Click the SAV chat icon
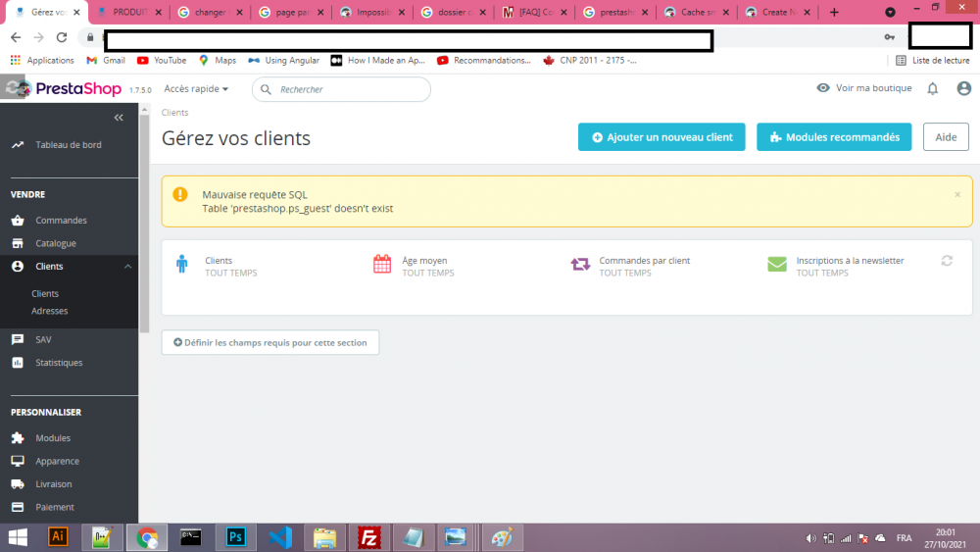The height and width of the screenshot is (552, 980). click(x=18, y=339)
